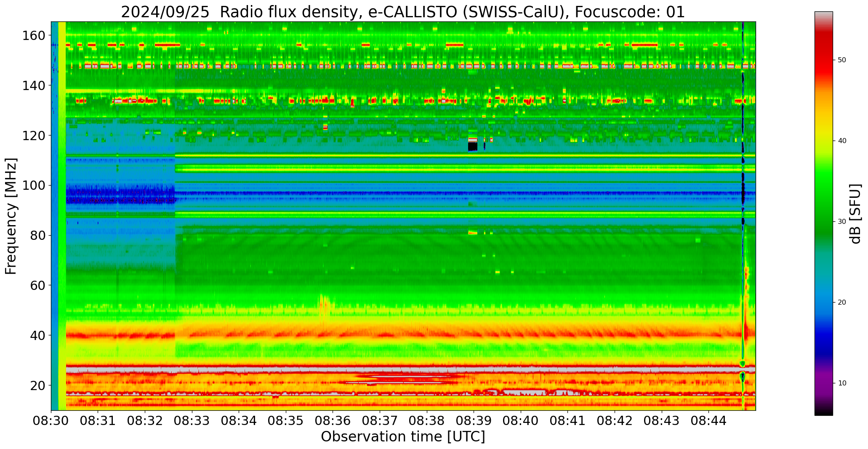The width and height of the screenshot is (868, 449).
Task: Click the 20 frequency tick label
Action: point(38,385)
